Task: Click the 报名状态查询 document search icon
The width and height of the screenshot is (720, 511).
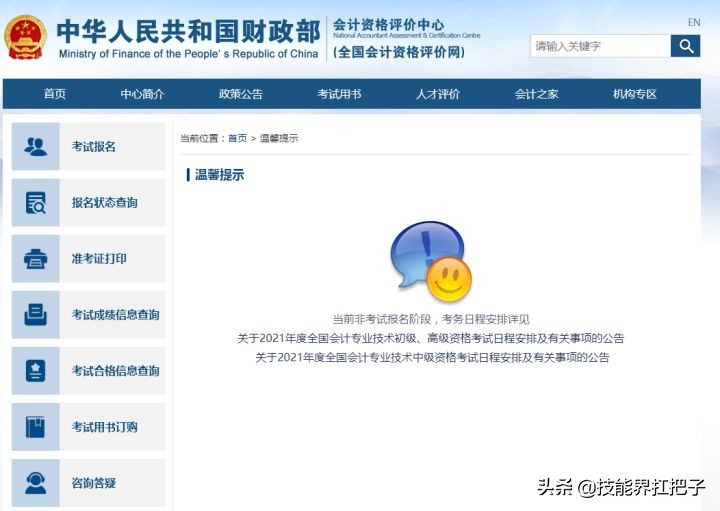Action: [35, 202]
